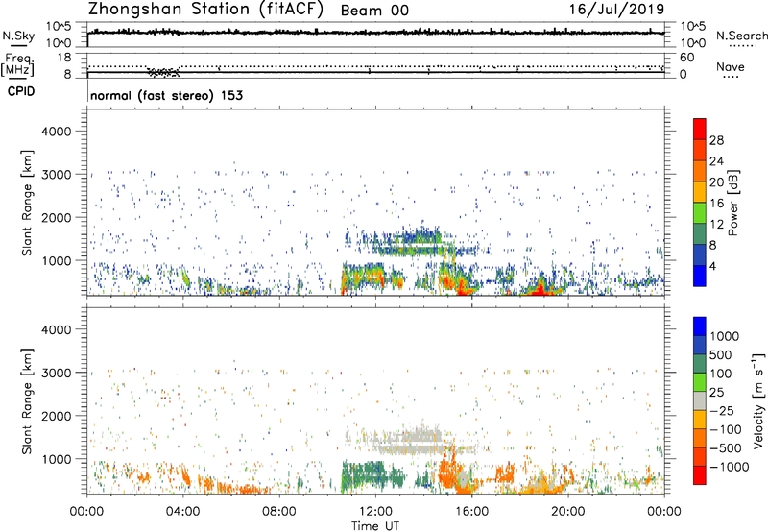Click the power panel 'Slant Range [km]' label
The width and height of the screenshot is (768, 532).
[27, 203]
